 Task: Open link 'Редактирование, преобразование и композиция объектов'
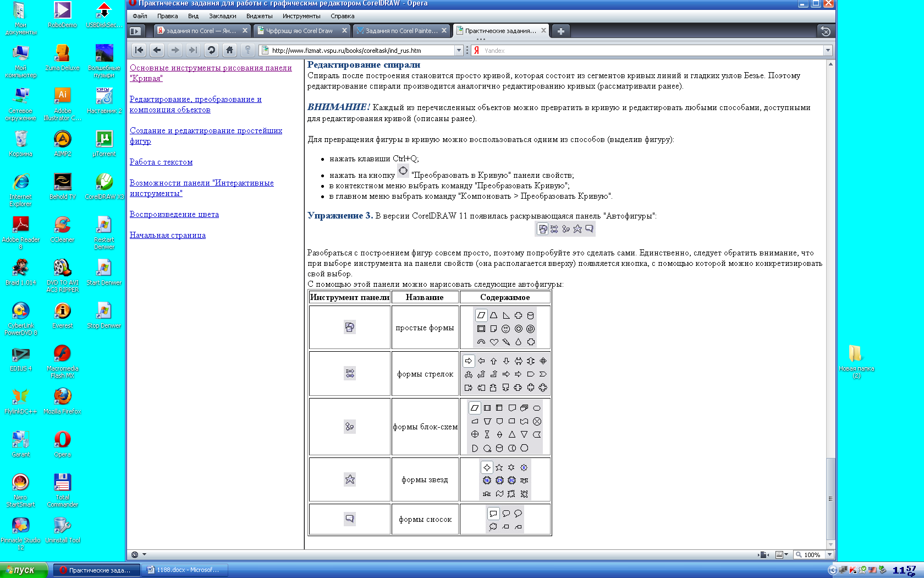(195, 105)
